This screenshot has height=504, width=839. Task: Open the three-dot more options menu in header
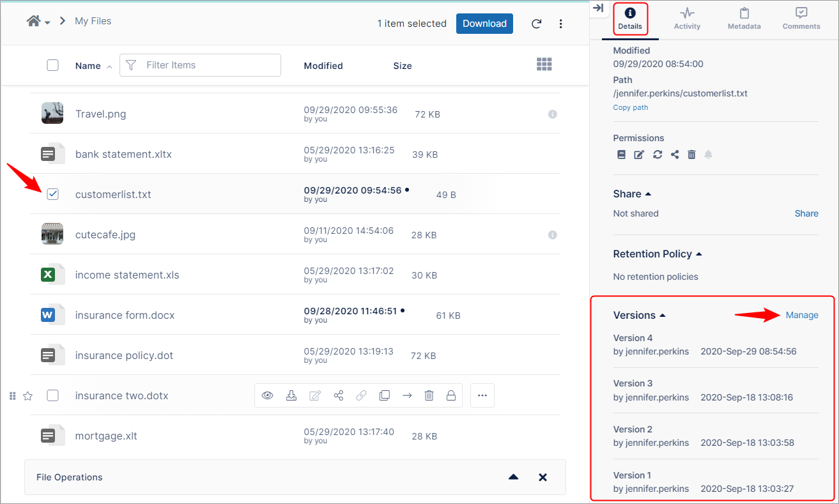coord(560,24)
